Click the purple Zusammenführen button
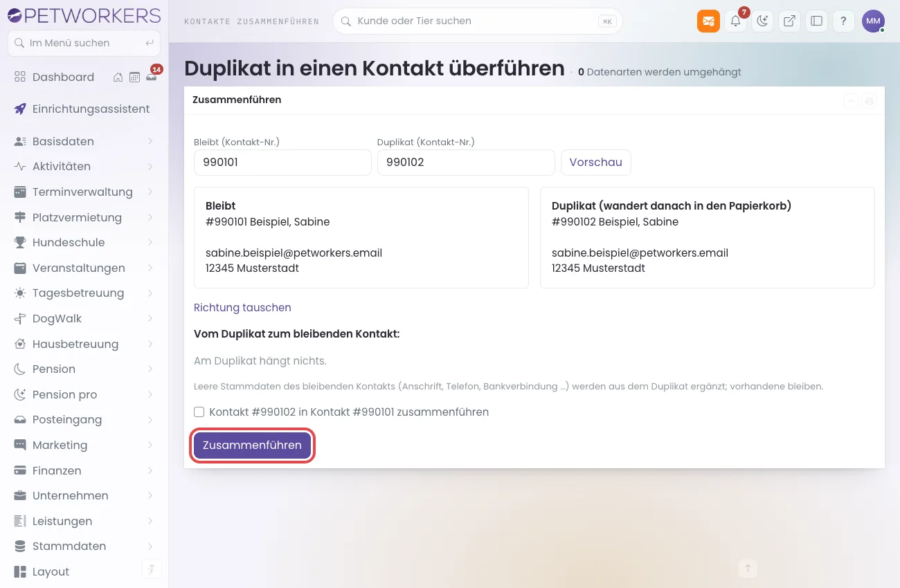 pyautogui.click(x=252, y=445)
